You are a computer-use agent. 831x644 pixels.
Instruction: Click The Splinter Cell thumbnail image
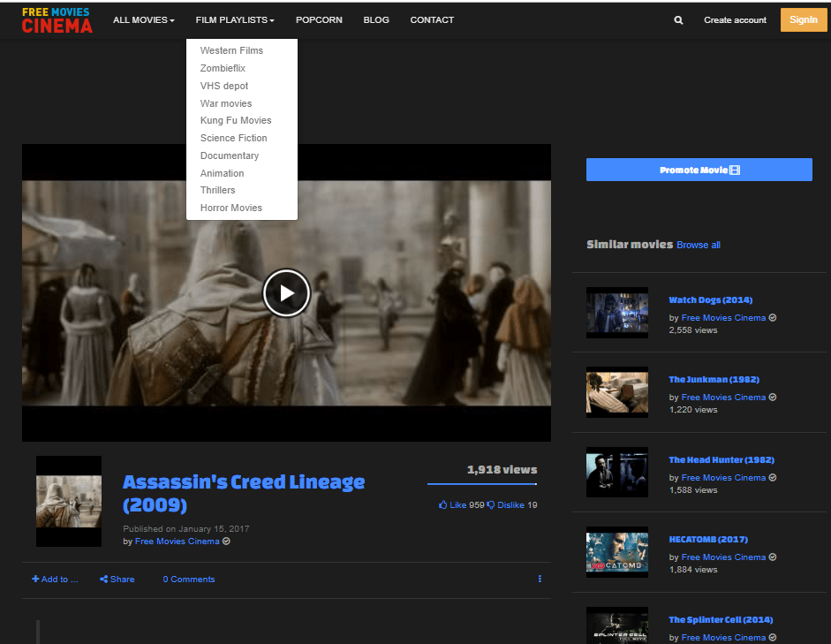point(617,625)
